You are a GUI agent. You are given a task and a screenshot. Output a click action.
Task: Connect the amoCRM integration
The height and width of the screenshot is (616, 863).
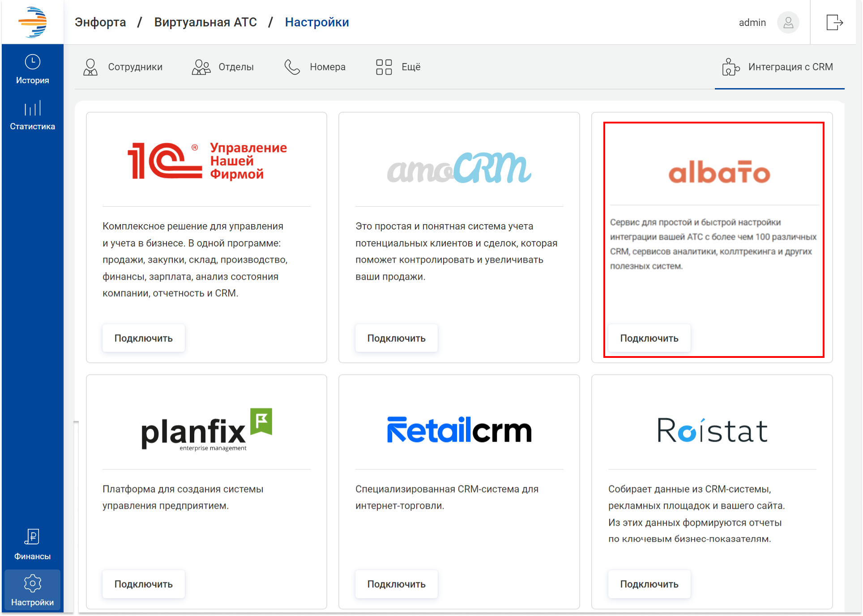point(397,338)
